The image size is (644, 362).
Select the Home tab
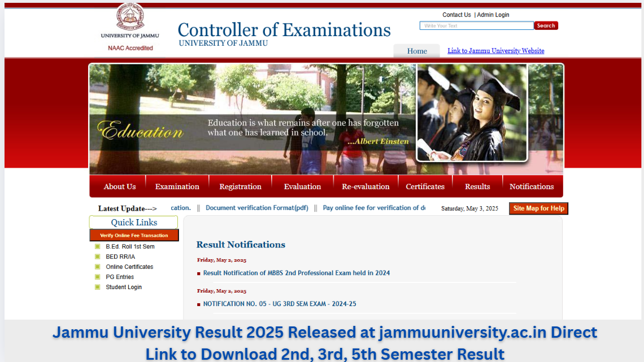pyautogui.click(x=417, y=51)
